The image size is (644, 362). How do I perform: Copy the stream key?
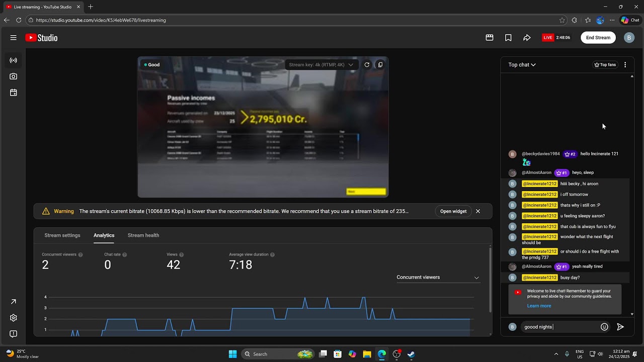[x=380, y=65]
